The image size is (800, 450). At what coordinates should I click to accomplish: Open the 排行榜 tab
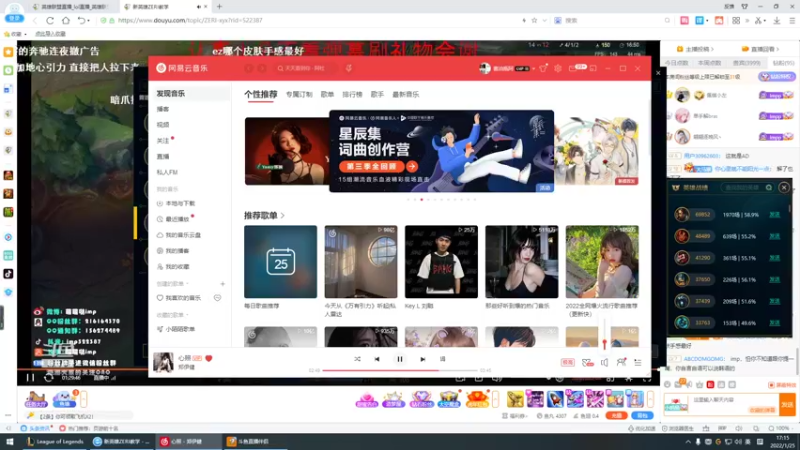click(352, 94)
